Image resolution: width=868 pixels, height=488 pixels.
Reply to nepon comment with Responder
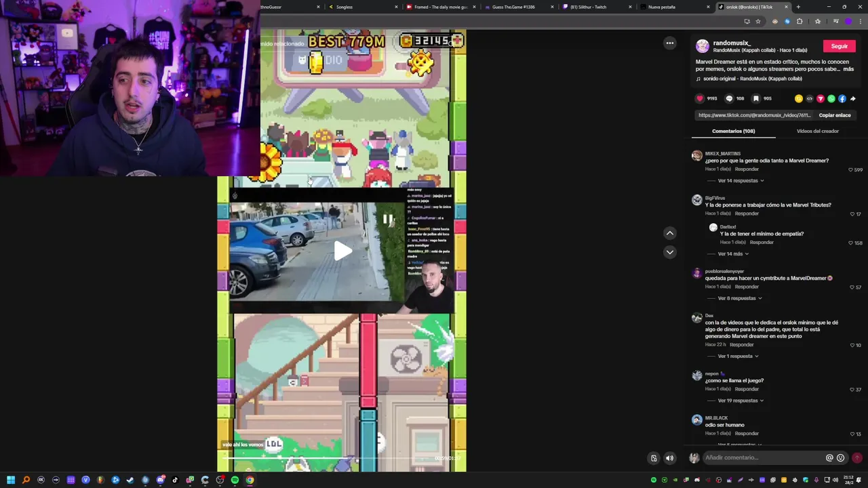tap(747, 390)
